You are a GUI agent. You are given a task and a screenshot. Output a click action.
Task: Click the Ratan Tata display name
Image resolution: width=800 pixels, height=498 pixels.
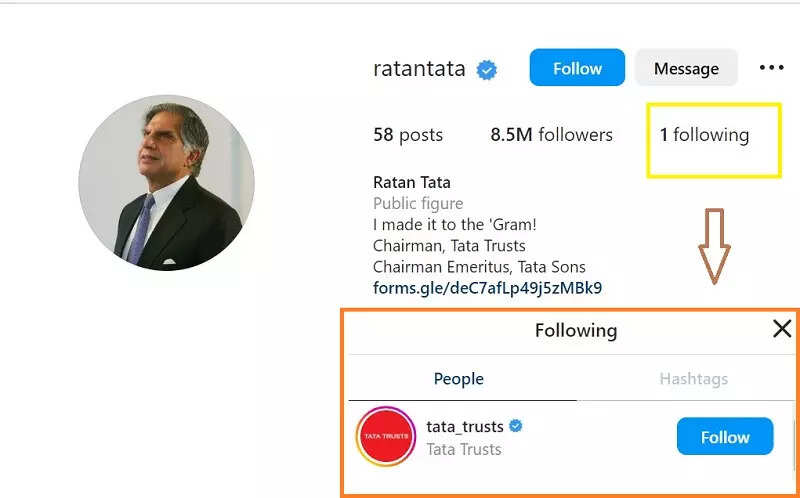[412, 182]
